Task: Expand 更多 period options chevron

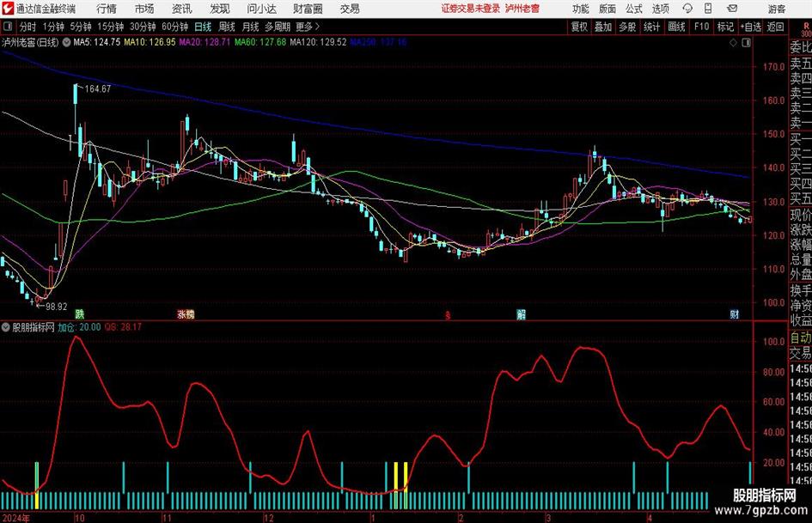Action: (317, 27)
